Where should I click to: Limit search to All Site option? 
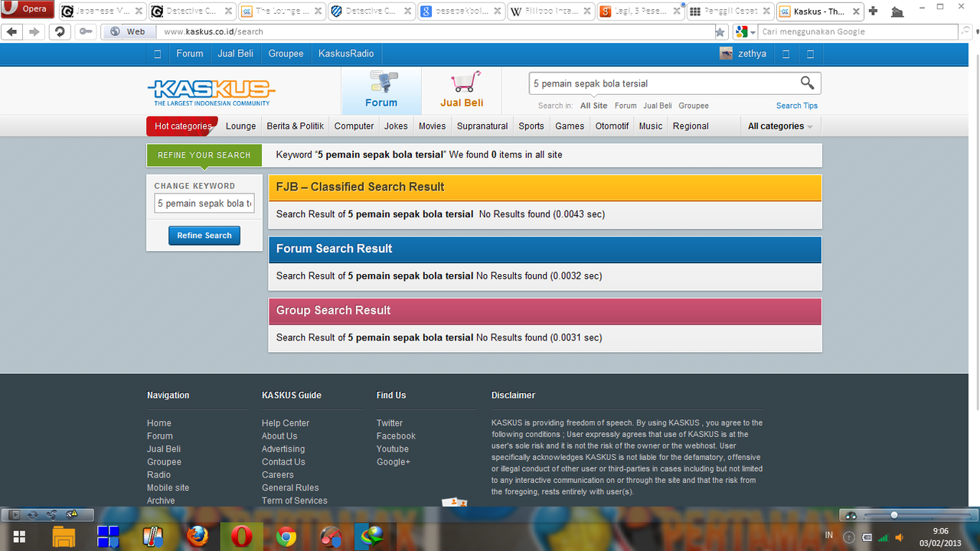click(594, 106)
